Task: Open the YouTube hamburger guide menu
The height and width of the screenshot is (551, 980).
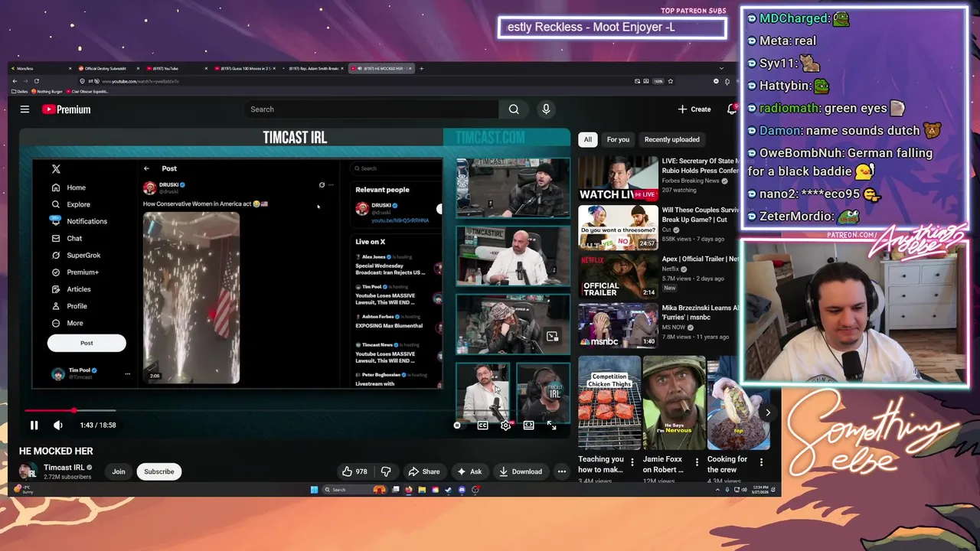Action: 24,109
